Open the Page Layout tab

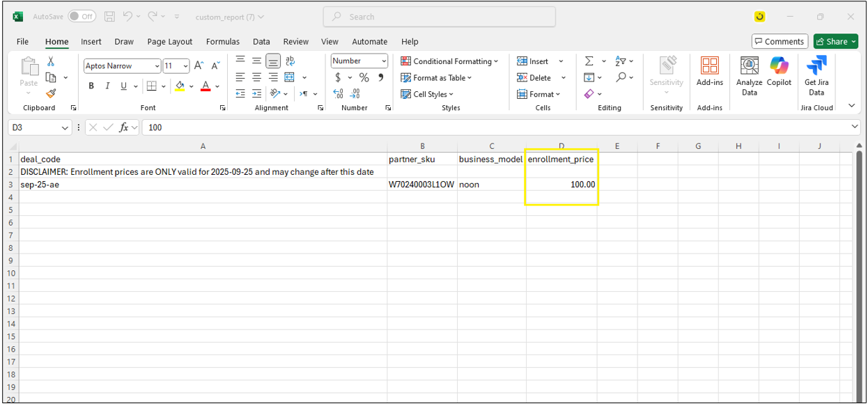(x=169, y=42)
